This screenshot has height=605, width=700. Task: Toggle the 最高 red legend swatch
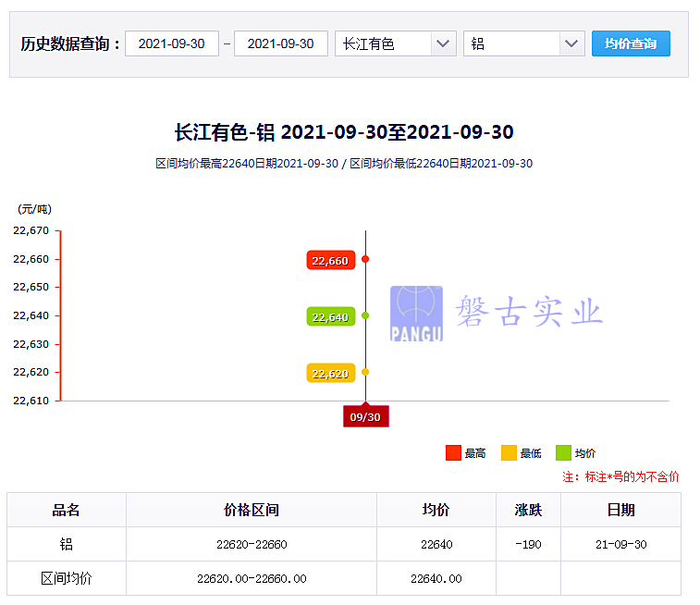453,452
